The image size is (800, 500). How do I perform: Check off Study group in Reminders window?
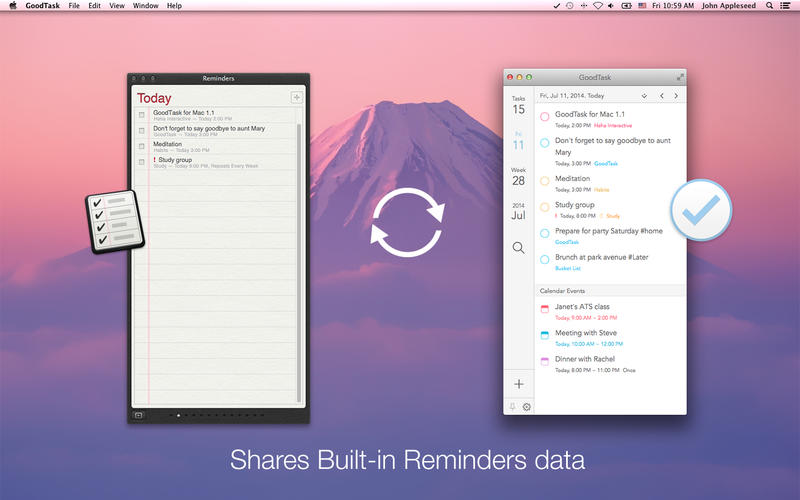pos(141,162)
